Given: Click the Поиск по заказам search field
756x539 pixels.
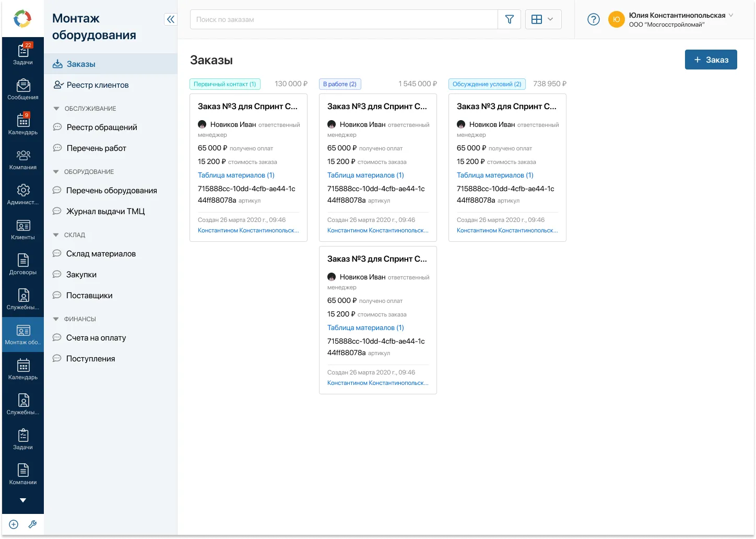Looking at the screenshot, I should click(x=344, y=19).
